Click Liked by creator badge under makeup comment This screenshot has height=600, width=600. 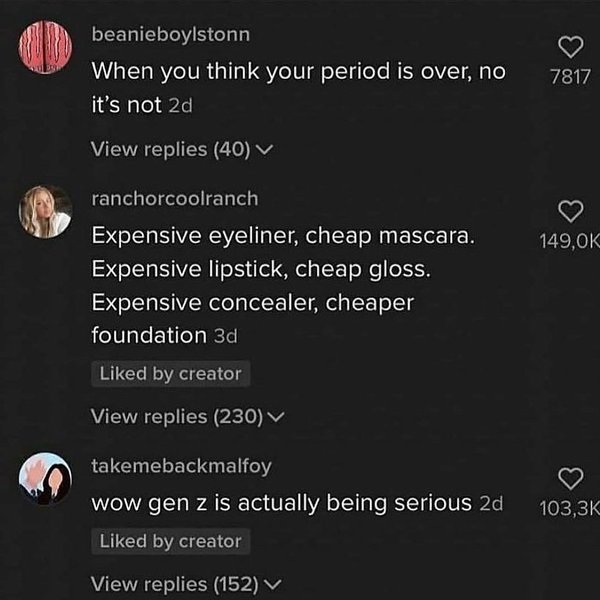(x=170, y=374)
